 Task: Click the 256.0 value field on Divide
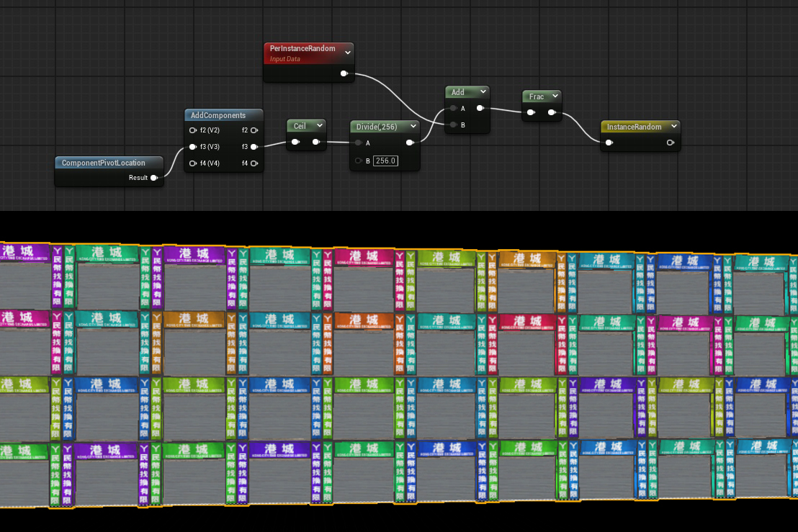pos(385,161)
